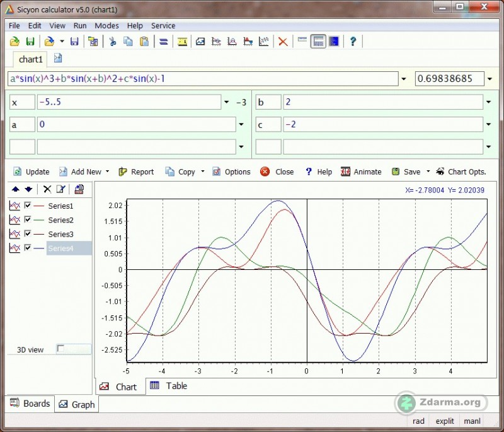Open the dropdown arrow beside blue folder icon
Screen dimensions: 504x432
tap(62, 42)
